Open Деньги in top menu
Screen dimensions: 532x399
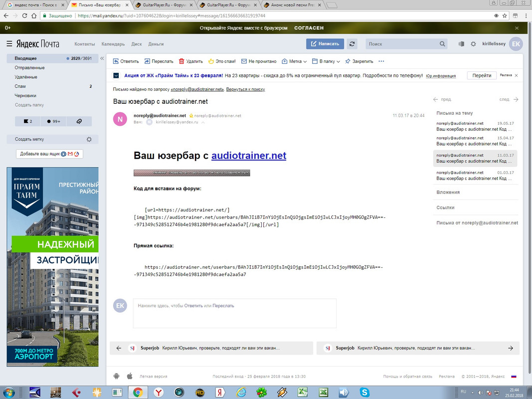pyautogui.click(x=156, y=44)
